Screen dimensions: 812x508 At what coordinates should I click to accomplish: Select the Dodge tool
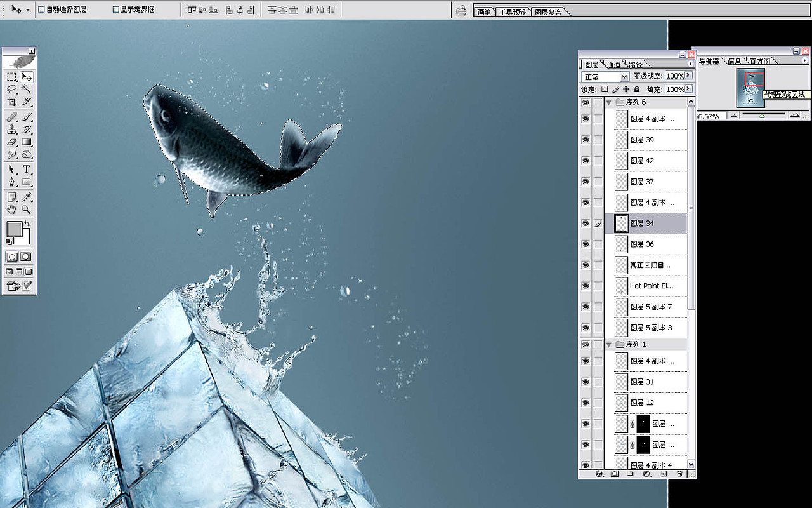tap(27, 154)
